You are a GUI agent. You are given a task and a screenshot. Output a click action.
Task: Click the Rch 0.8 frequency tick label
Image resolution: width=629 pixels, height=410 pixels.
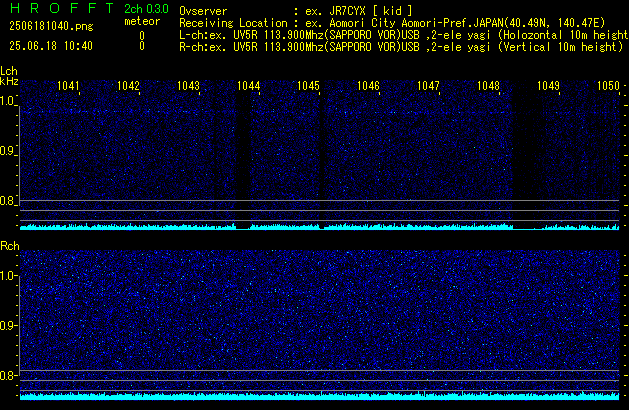coord(7,375)
